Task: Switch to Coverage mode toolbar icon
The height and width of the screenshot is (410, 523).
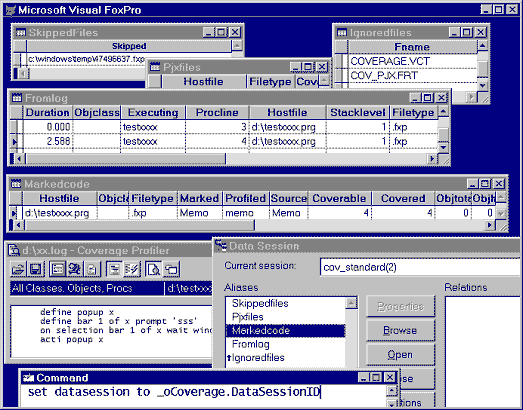Action: (115, 269)
